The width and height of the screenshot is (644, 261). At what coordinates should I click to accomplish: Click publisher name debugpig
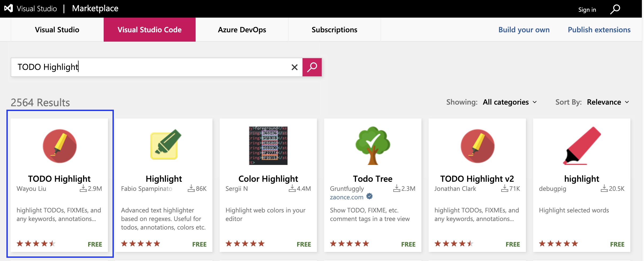553,189
